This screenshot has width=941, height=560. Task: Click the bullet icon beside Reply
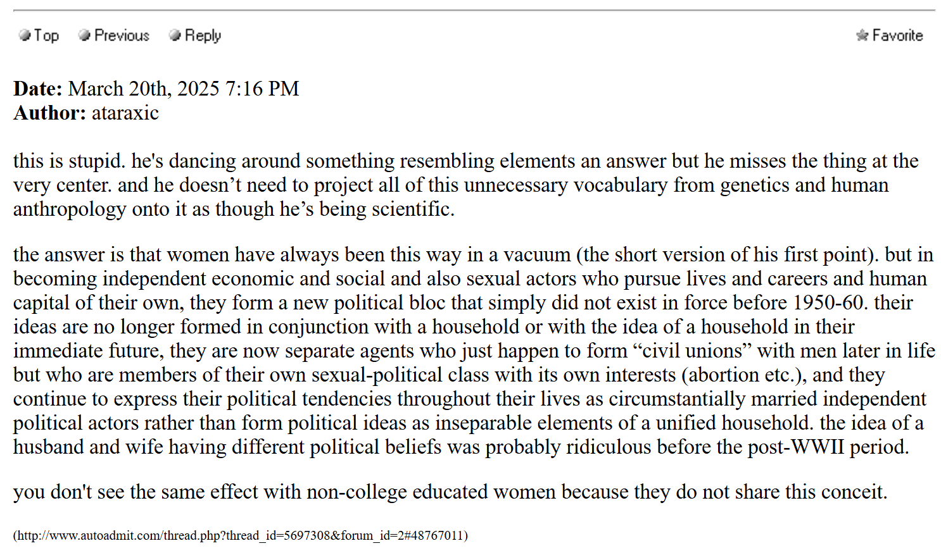point(175,35)
